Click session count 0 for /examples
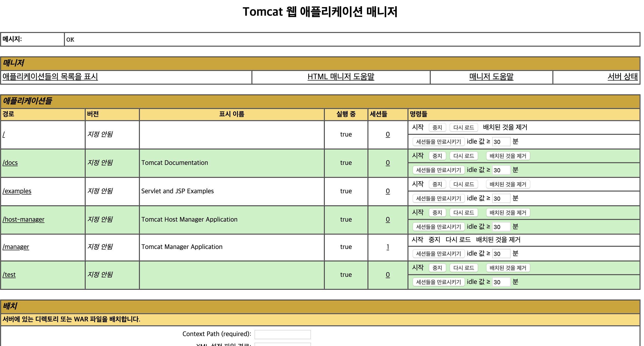The width and height of the screenshot is (644, 346). [x=388, y=191]
